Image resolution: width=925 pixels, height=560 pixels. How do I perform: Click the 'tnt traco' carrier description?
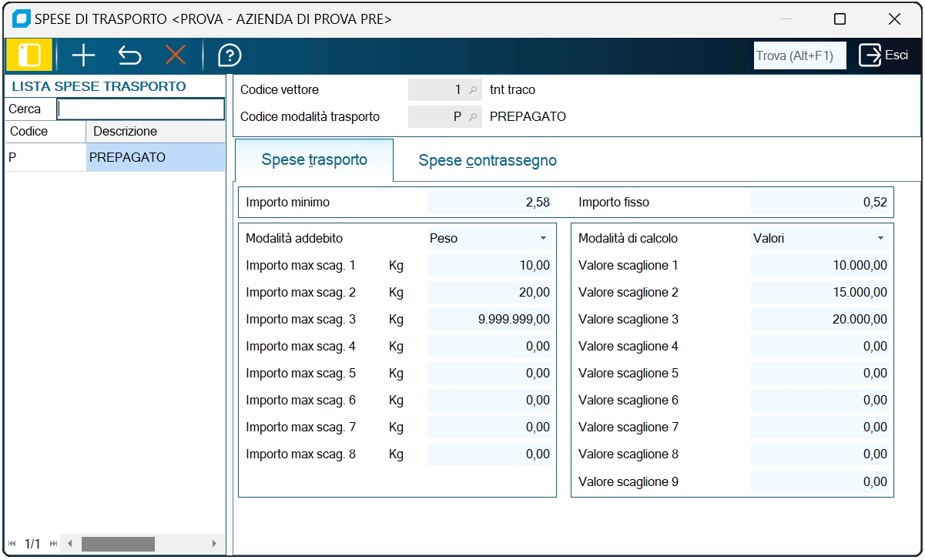(512, 90)
